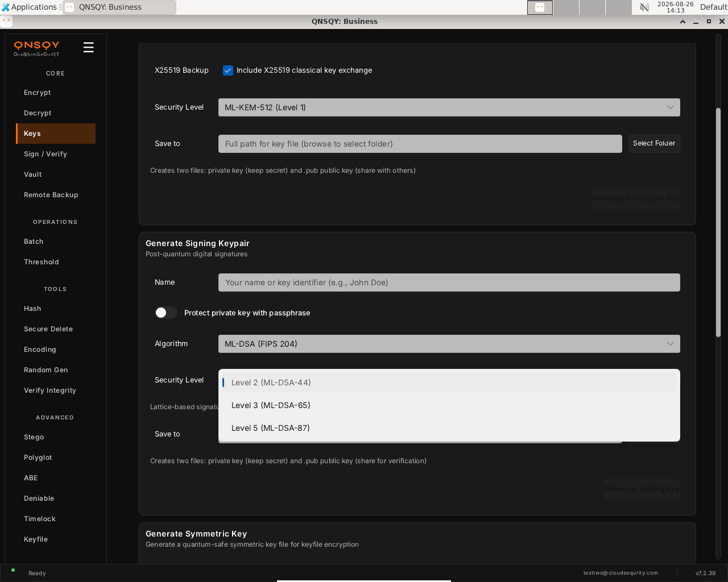The image size is (728, 582).
Task: Uncheck Include X25519 classical key exchange
Action: (x=228, y=70)
